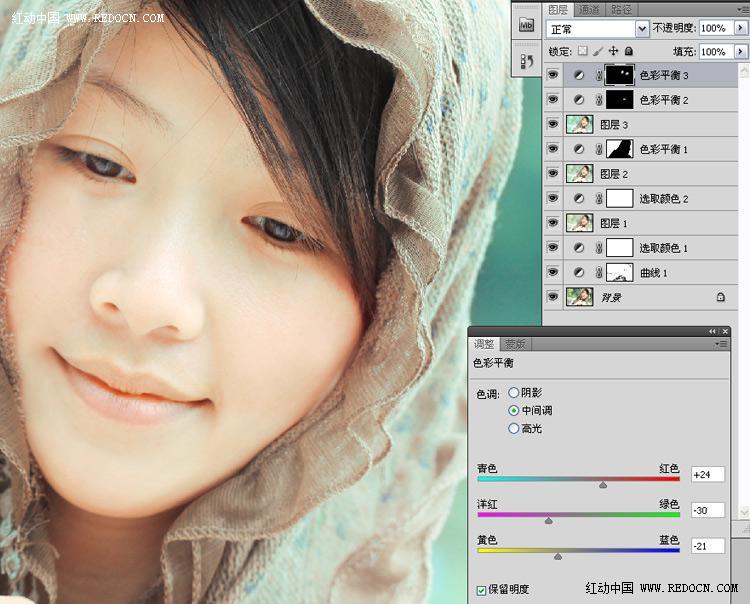Click the 黄色-蓝色 slider handle
Viewport: 750px width, 604px height.
(558, 556)
